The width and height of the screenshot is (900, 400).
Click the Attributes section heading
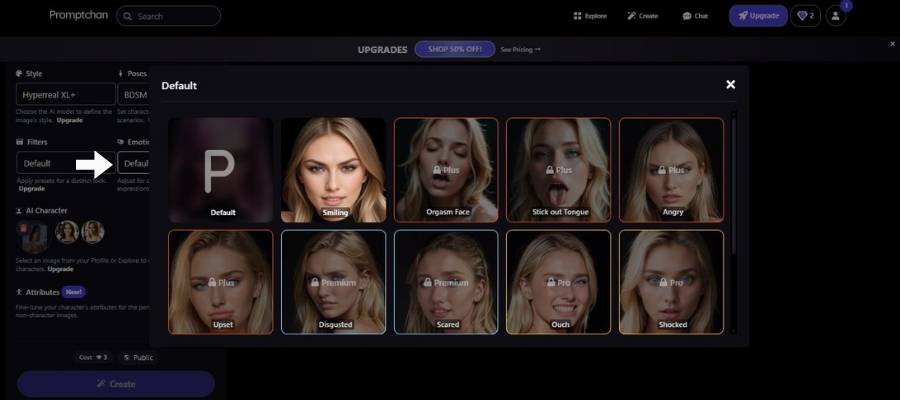click(x=42, y=292)
